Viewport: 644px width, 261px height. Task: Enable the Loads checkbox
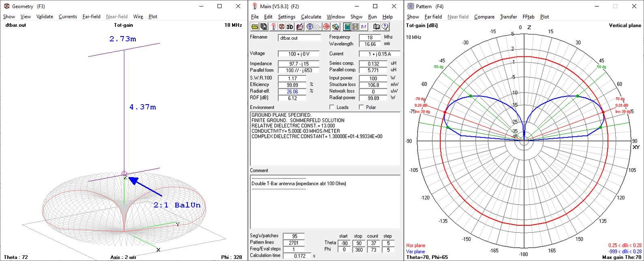click(332, 107)
